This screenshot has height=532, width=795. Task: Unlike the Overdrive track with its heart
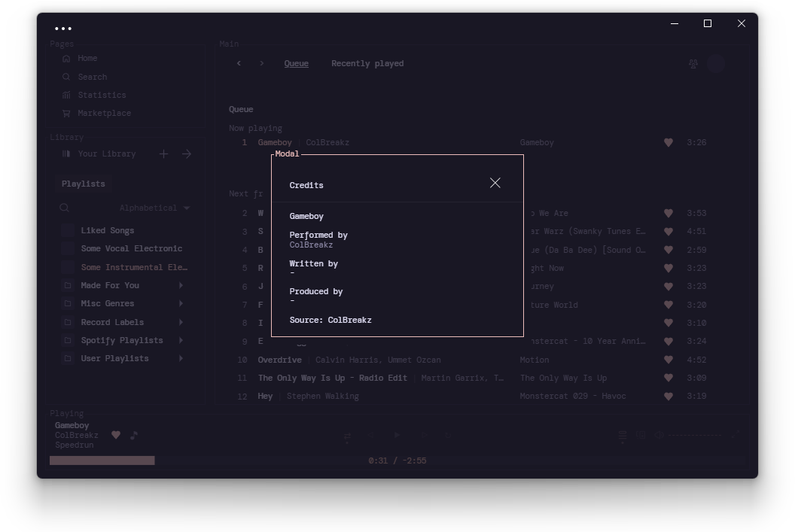pyautogui.click(x=669, y=360)
